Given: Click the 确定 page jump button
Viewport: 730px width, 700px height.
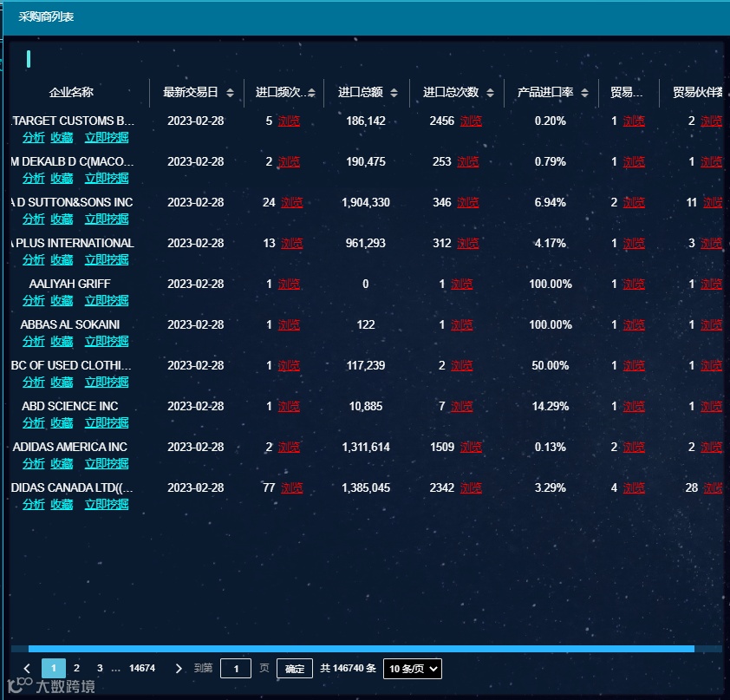Looking at the screenshot, I should click(x=295, y=668).
